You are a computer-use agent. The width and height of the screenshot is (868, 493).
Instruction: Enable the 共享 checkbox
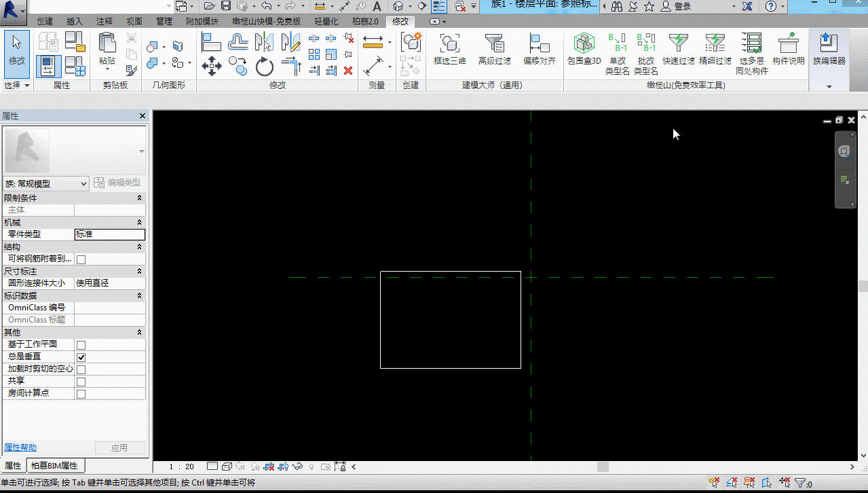coord(81,382)
